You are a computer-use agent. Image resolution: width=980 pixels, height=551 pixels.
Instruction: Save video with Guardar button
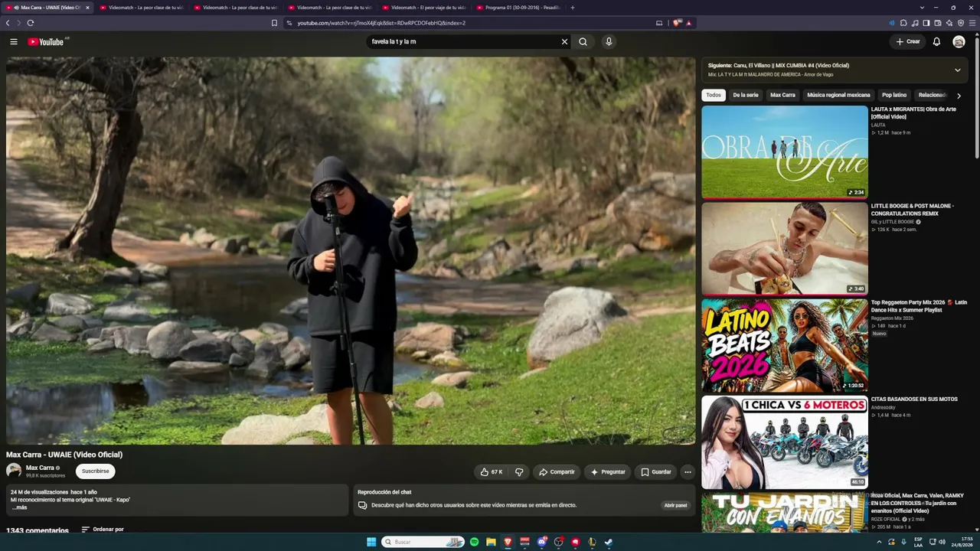pyautogui.click(x=656, y=472)
